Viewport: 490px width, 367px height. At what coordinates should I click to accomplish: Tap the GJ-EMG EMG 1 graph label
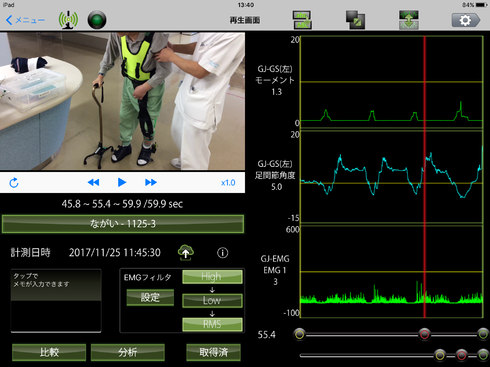(275, 270)
